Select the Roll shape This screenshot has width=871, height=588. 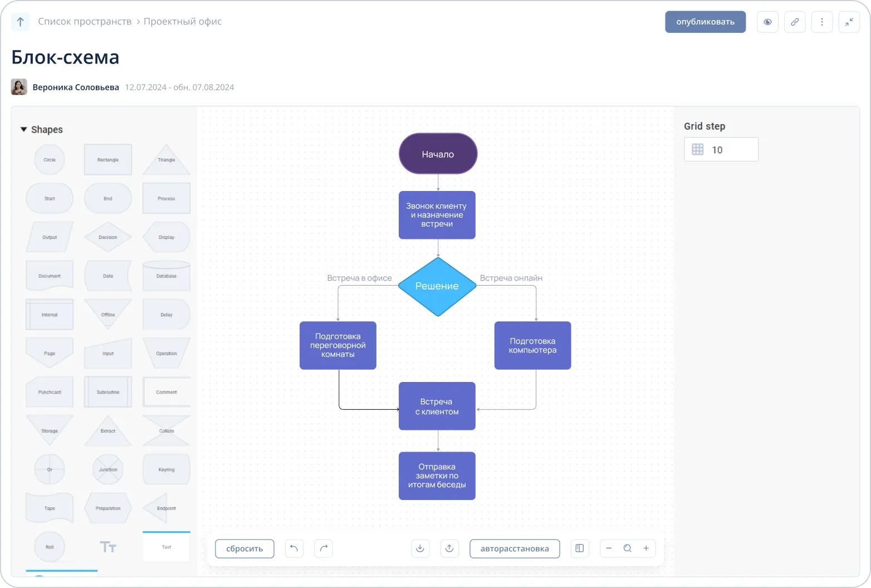pyautogui.click(x=50, y=547)
